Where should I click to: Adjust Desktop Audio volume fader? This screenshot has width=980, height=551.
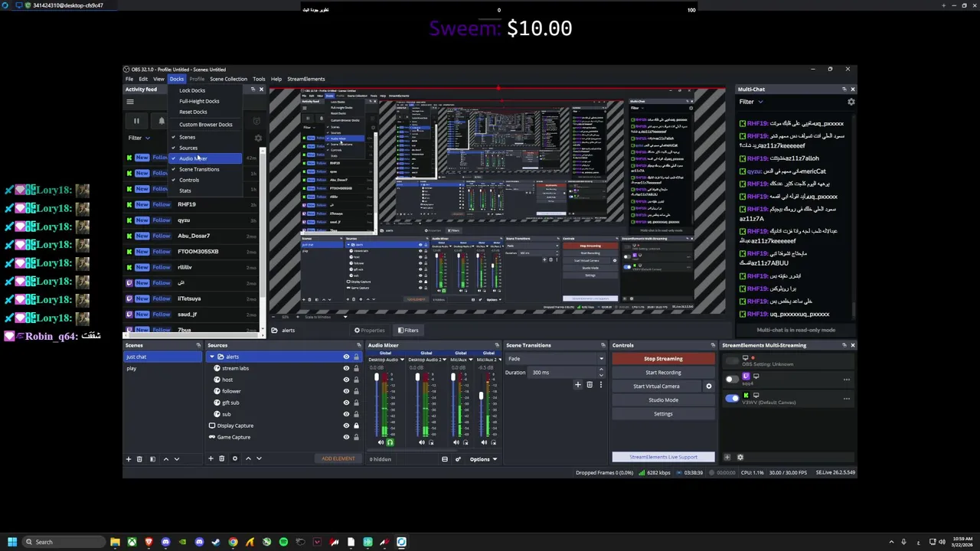[x=376, y=378]
